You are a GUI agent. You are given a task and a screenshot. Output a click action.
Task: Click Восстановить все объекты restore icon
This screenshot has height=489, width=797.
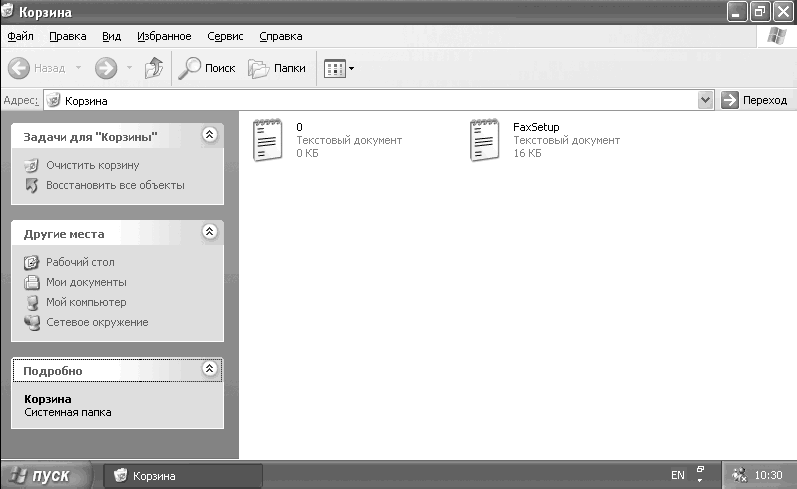coord(32,186)
